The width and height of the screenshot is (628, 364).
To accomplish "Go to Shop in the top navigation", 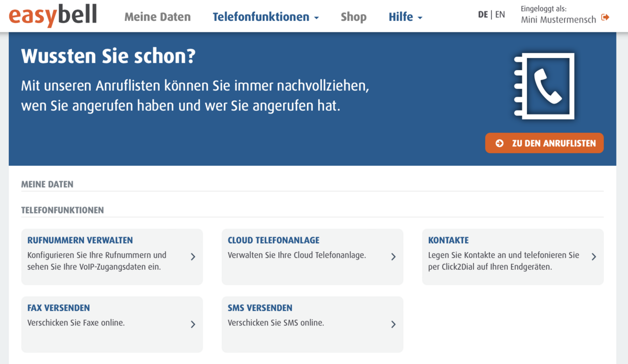I will 353,17.
